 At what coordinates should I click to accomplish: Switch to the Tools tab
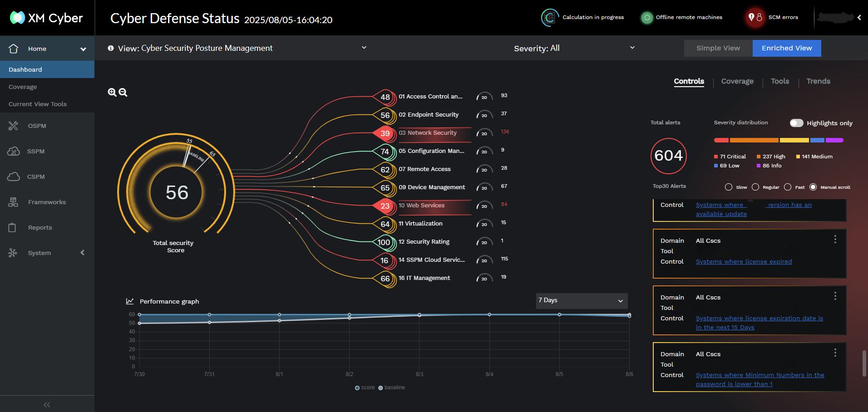780,81
